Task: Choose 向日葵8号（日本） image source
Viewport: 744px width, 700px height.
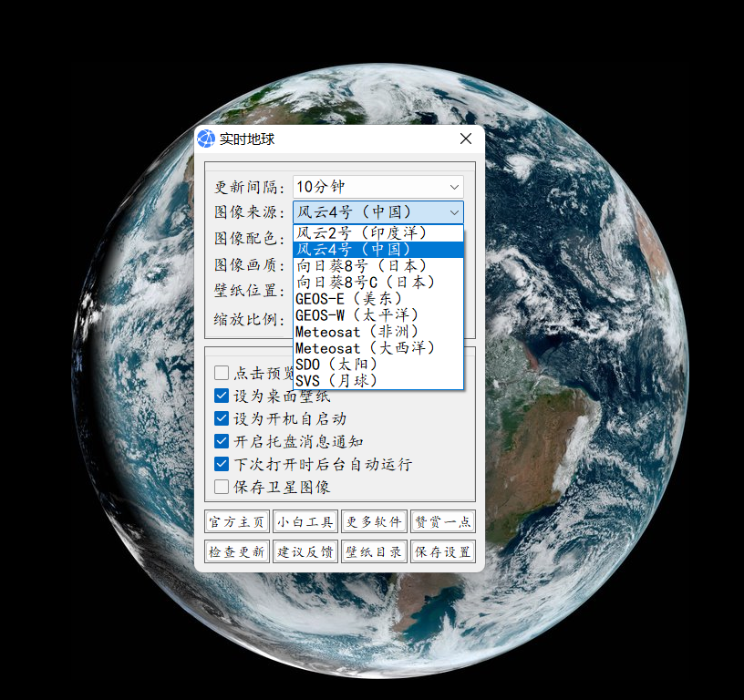Action: click(362, 265)
